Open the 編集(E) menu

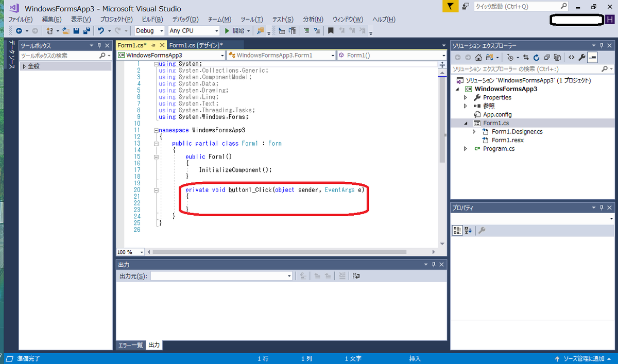(52, 19)
